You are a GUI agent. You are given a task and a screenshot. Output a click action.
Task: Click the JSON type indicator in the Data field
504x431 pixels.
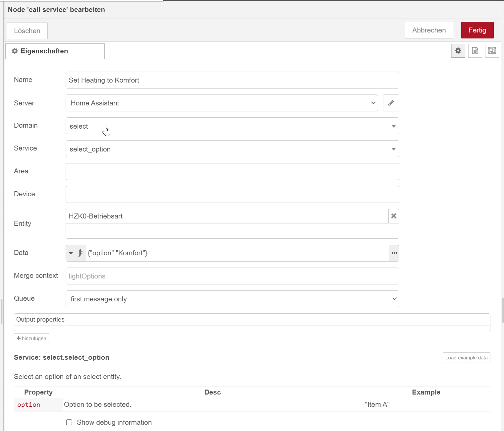[x=80, y=253]
